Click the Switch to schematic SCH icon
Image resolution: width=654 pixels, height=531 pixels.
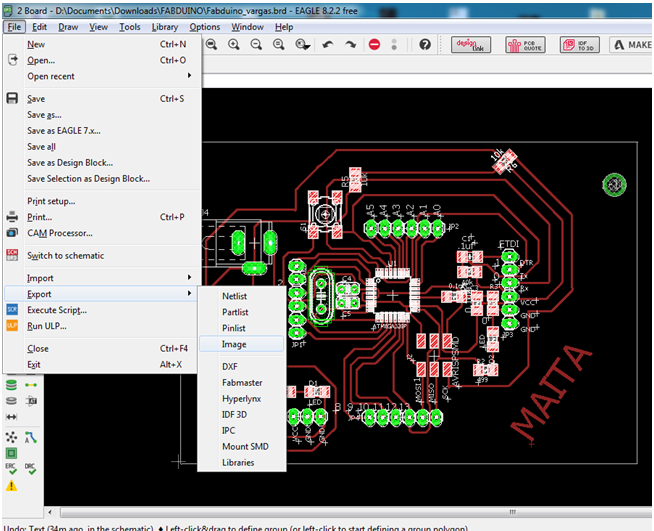tap(12, 255)
